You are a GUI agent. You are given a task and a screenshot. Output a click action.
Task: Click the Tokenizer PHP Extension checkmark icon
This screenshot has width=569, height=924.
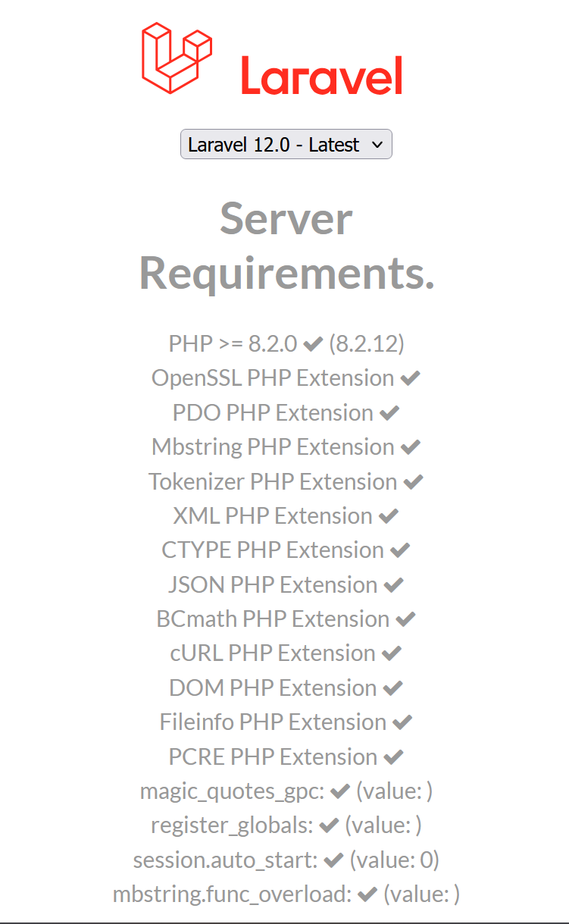(413, 482)
